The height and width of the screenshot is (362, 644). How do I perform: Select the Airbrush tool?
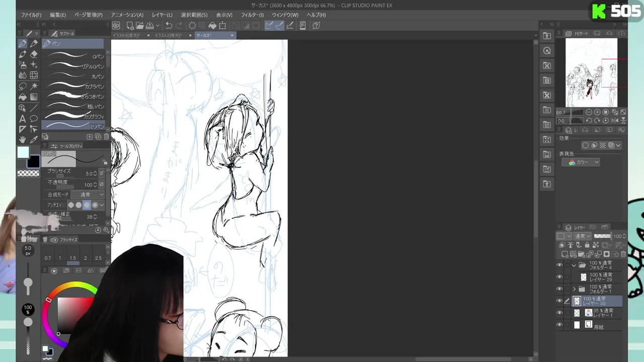coord(23,65)
